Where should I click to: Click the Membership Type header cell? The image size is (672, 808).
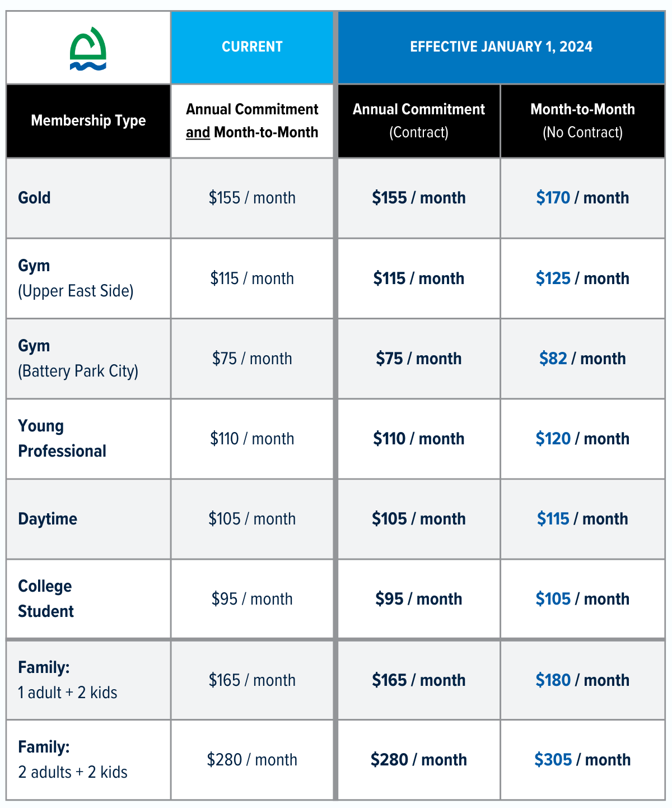click(x=88, y=120)
